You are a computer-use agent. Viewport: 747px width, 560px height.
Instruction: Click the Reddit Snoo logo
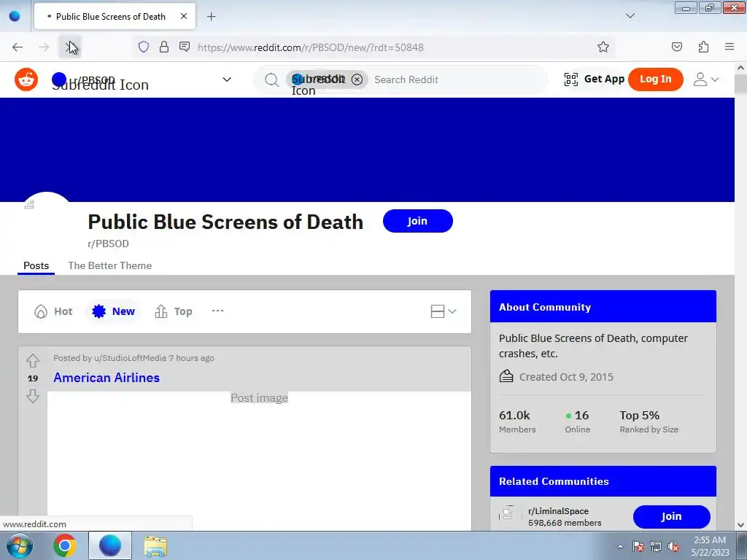point(26,79)
